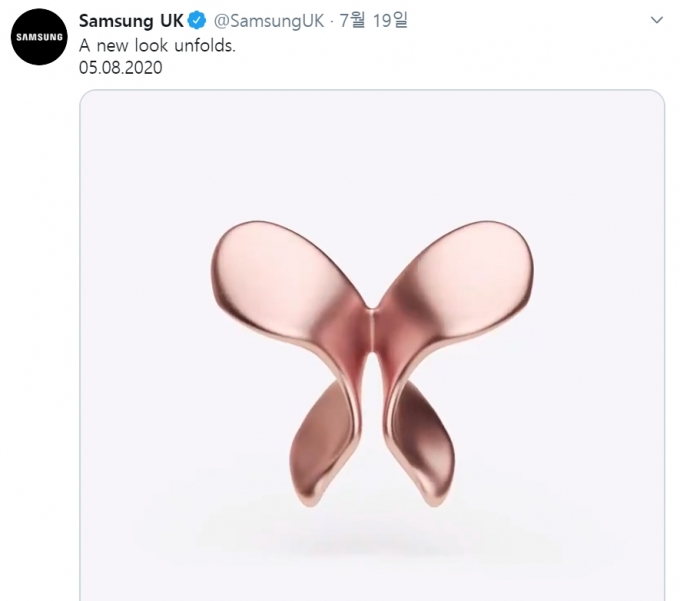
Task: Click the 05.08.2020 date line
Action: tap(121, 68)
